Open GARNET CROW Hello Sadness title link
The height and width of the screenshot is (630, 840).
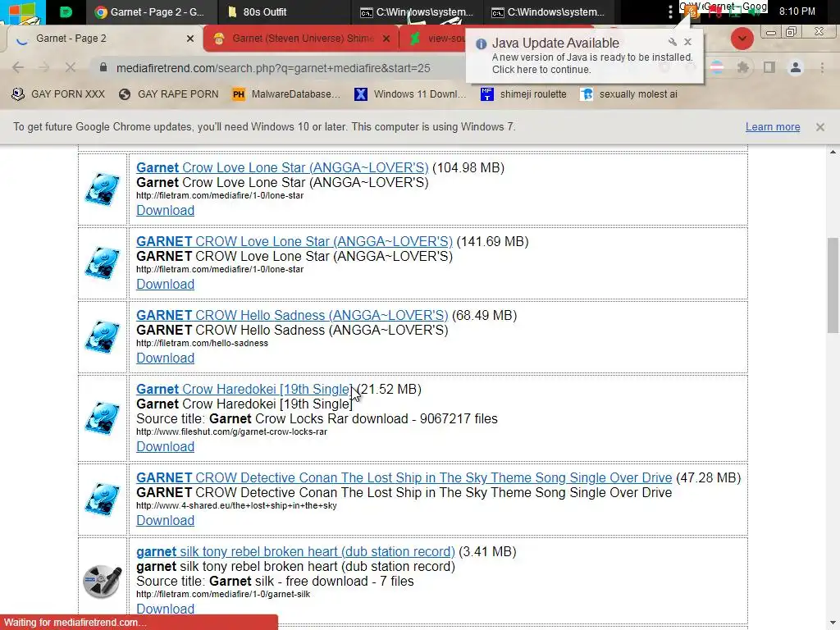[292, 316]
